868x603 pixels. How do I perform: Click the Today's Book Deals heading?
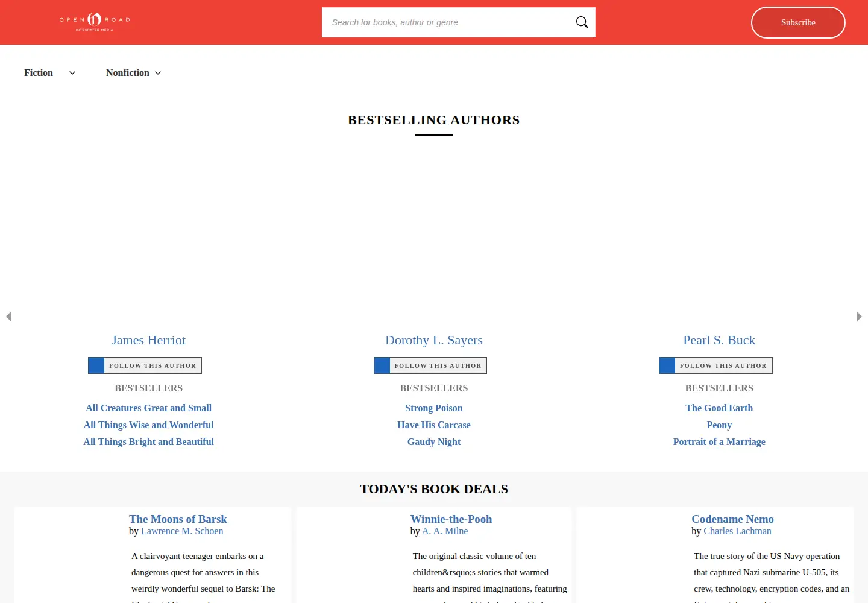tap(434, 489)
